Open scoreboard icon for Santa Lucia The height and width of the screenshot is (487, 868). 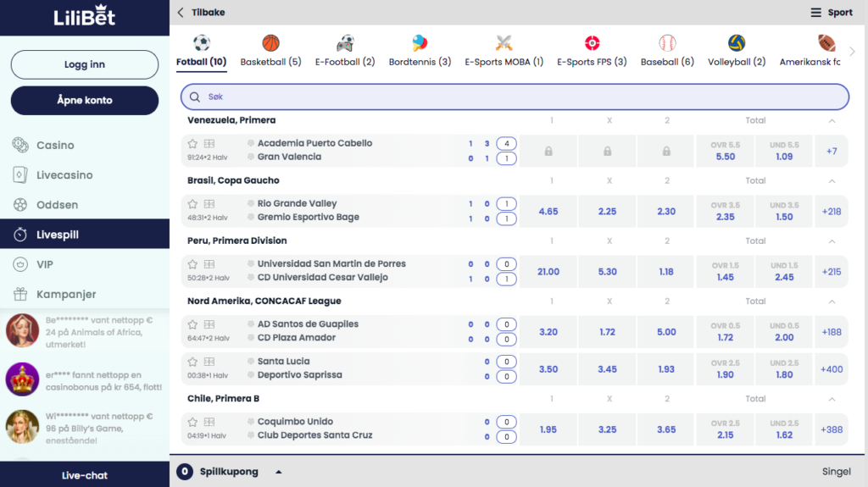pyautogui.click(x=209, y=362)
